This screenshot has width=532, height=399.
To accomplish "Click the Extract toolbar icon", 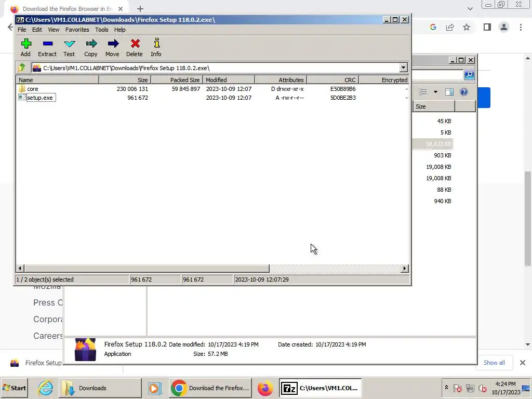I will point(47,47).
